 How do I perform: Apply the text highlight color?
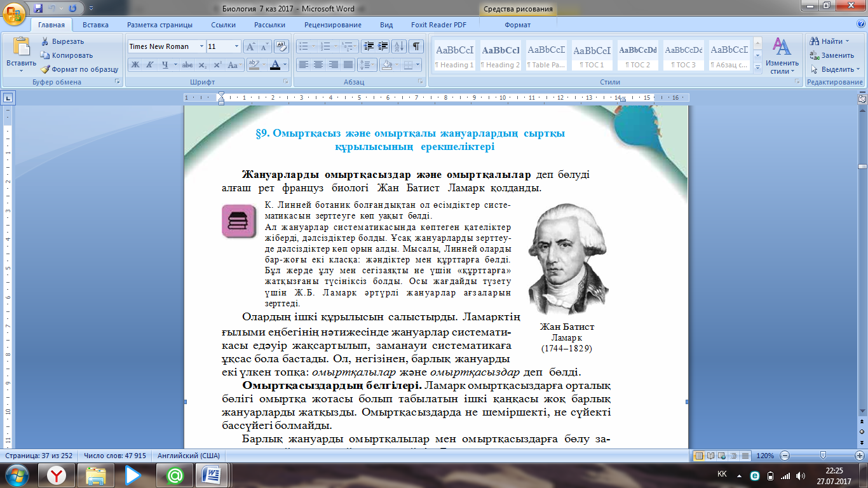(x=254, y=65)
